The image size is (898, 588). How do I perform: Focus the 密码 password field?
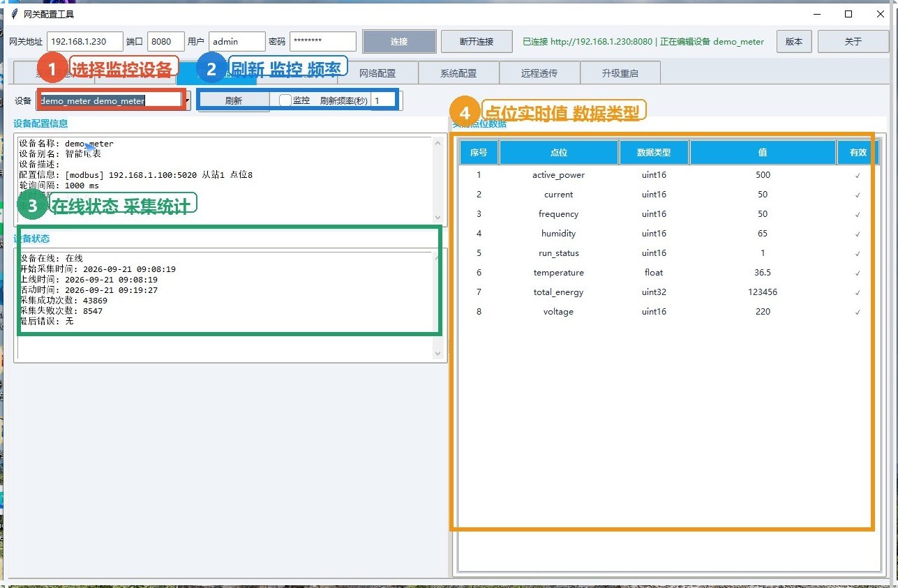[323, 41]
